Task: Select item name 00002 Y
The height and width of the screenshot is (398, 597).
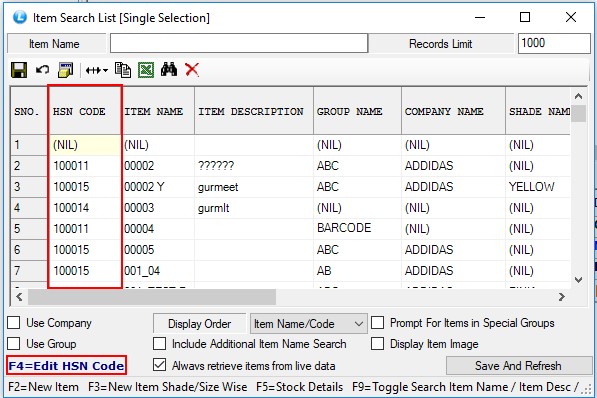Action: click(158, 187)
